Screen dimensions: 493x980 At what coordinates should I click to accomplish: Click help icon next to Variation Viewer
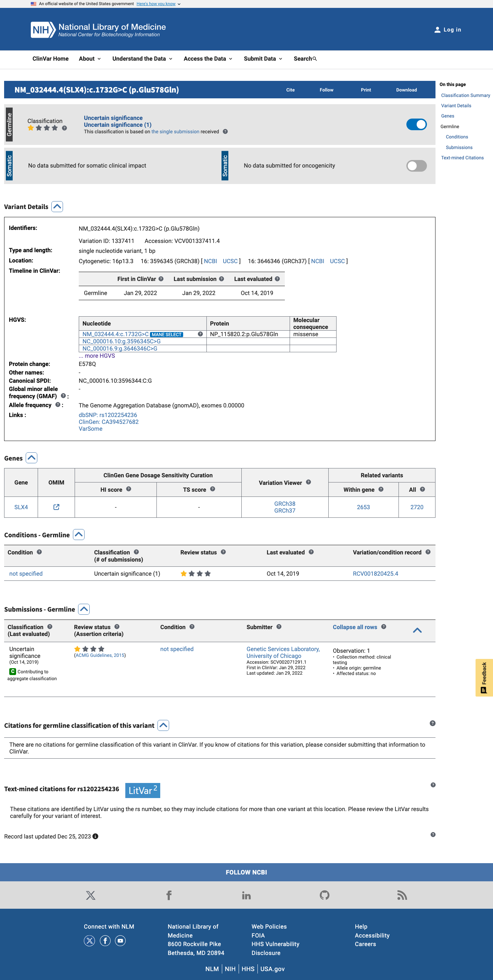pyautogui.click(x=308, y=482)
